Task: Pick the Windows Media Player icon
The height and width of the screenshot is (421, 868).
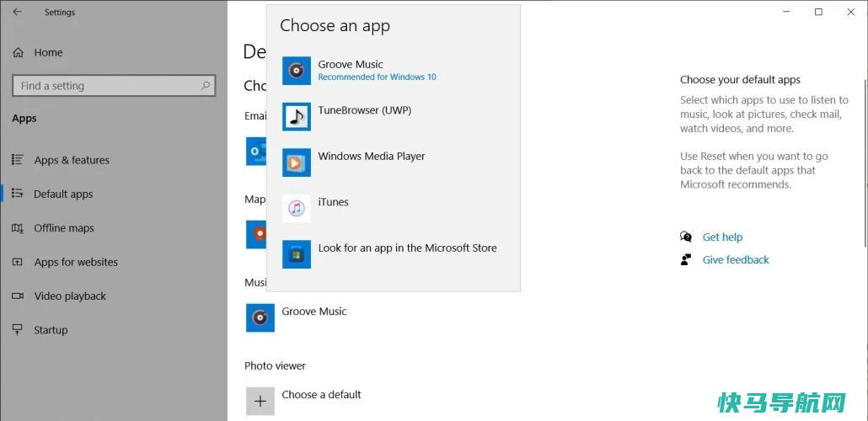Action: click(296, 163)
